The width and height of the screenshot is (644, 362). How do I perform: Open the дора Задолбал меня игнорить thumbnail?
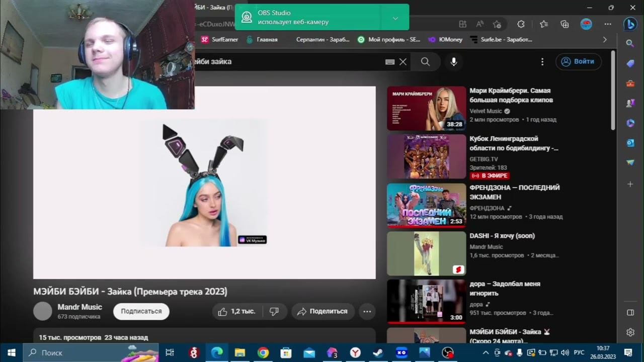(427, 302)
